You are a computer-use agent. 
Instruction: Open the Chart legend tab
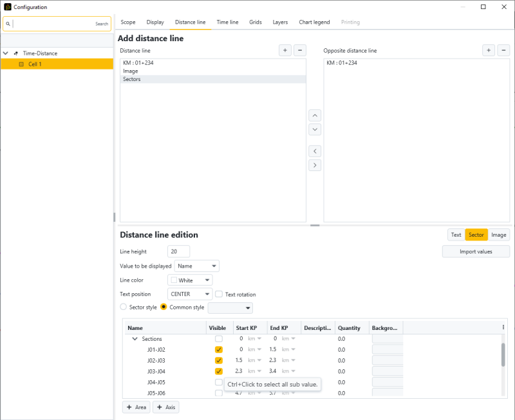point(314,22)
